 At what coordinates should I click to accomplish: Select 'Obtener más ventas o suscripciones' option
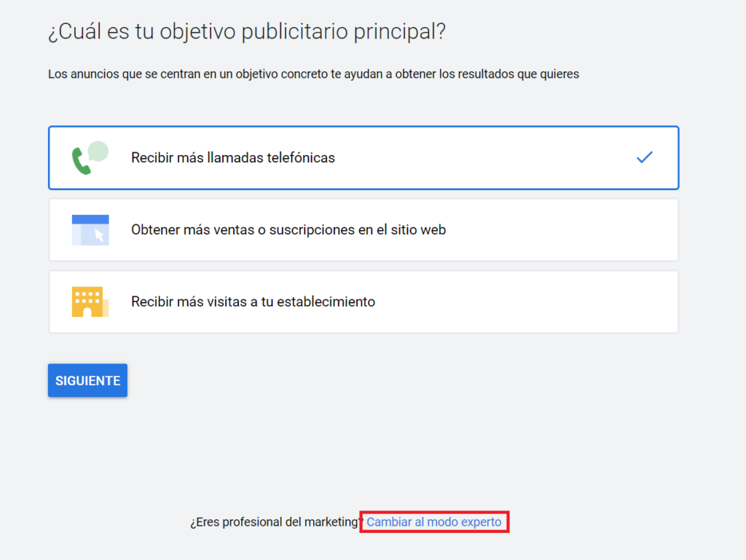(x=364, y=230)
